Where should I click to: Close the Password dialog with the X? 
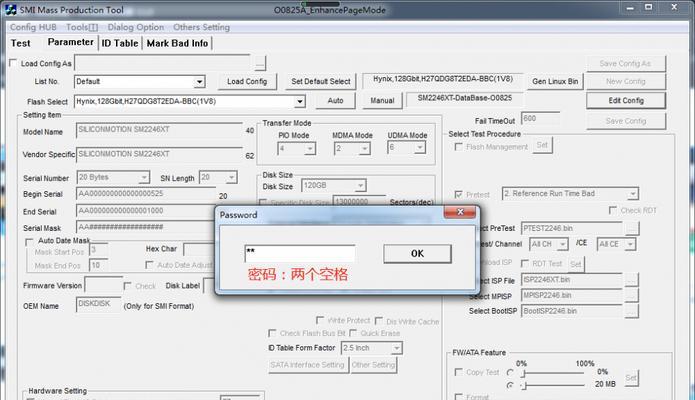[460, 212]
